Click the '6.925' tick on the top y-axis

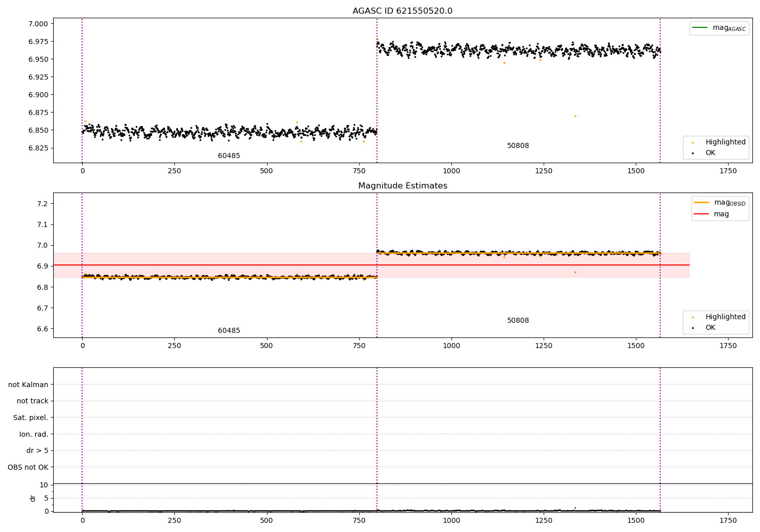pyautogui.click(x=38, y=77)
